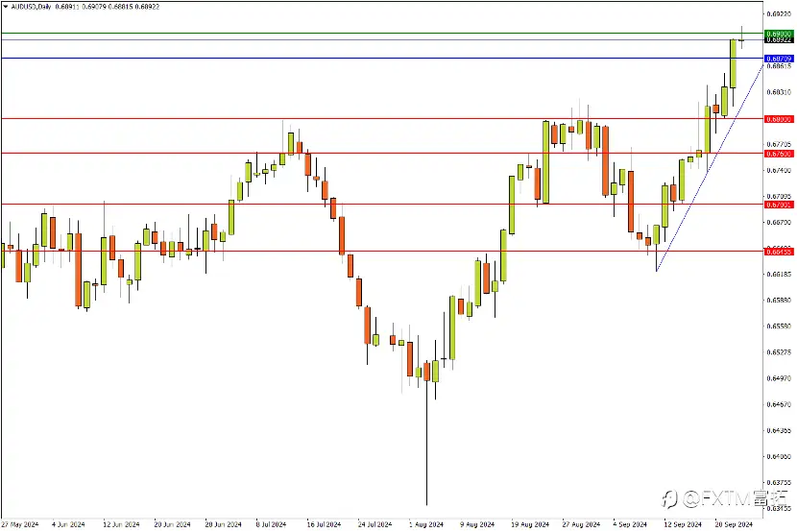Click the 0.68615 price scale label
Screen dimensions: 797x532
tap(779, 66)
